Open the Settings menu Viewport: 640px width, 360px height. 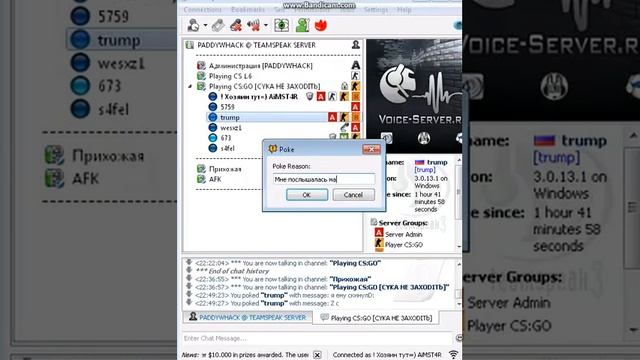pyautogui.click(x=376, y=9)
